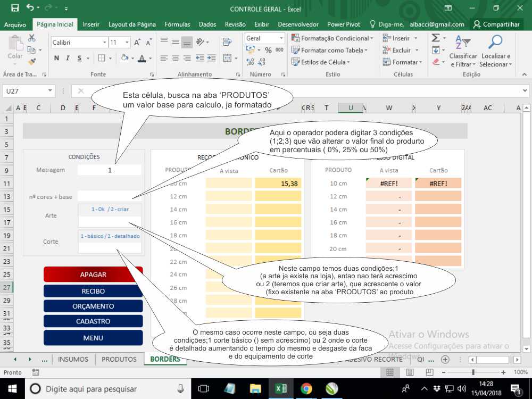Center cell text horizontally
This screenshot has height=399, width=532.
tap(176, 58)
